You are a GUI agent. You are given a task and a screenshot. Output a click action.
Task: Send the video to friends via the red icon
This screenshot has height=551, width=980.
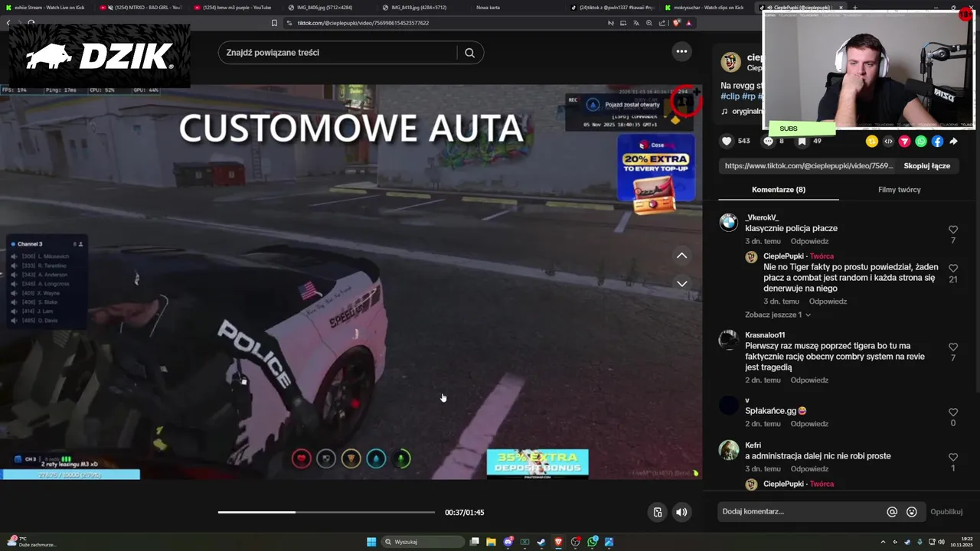click(x=904, y=141)
